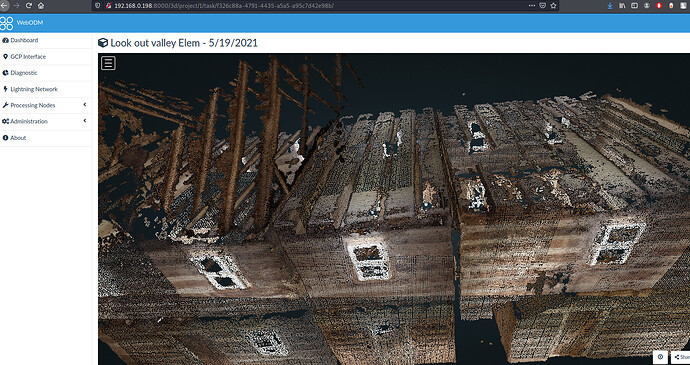Open the About page

(18, 138)
